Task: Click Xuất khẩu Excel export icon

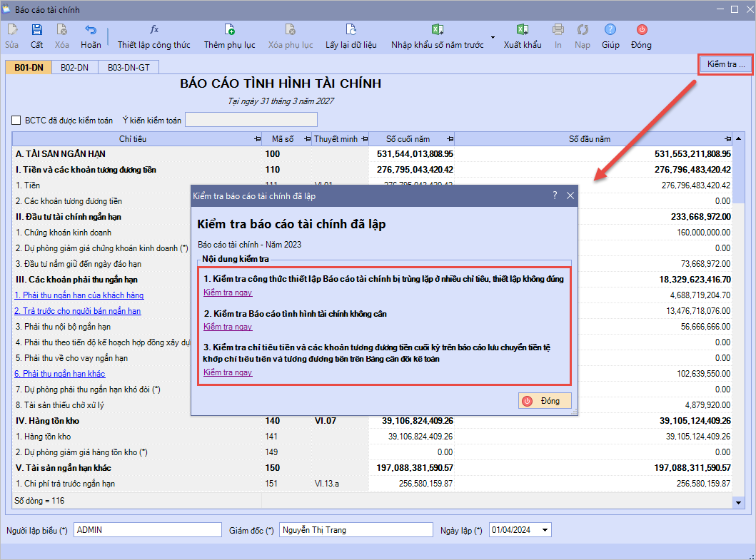Action: [x=522, y=30]
